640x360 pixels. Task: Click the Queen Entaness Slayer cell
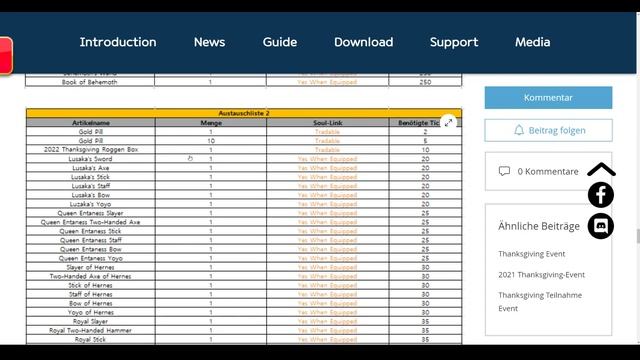click(x=91, y=213)
